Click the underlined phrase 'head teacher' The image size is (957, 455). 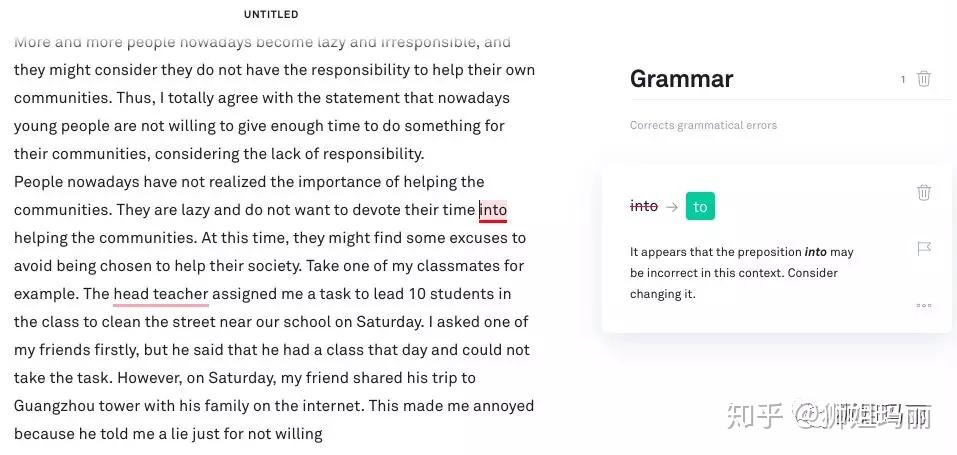tap(160, 294)
